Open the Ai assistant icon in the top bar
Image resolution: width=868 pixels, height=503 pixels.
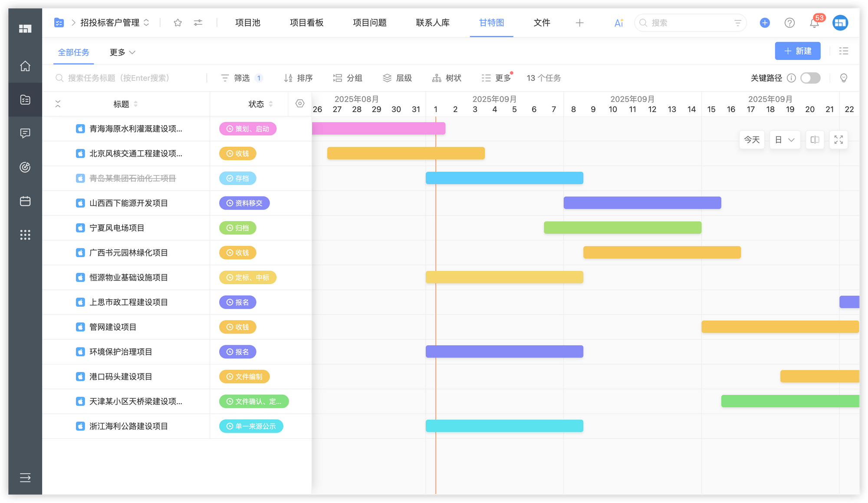coord(618,23)
